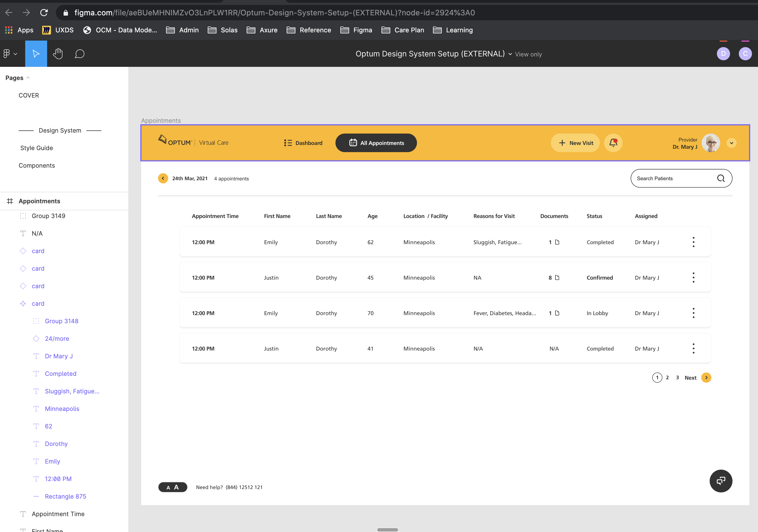Switch to the Dashboard tab

pos(303,143)
